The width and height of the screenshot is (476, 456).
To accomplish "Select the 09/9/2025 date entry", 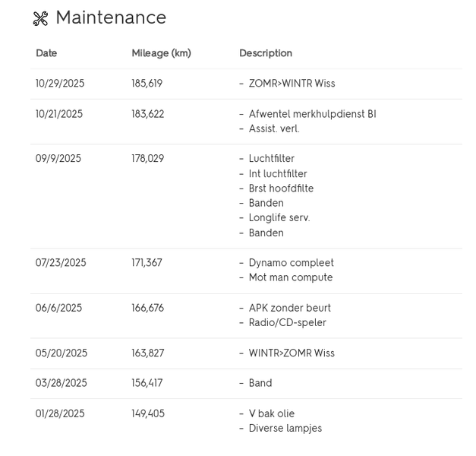I will [x=57, y=159].
